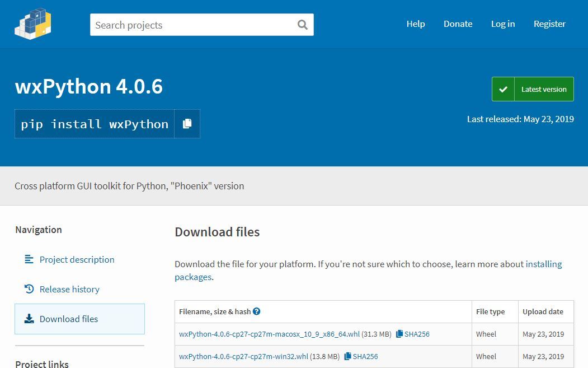Select the Download files tab
The width and height of the screenshot is (588, 368).
79,319
